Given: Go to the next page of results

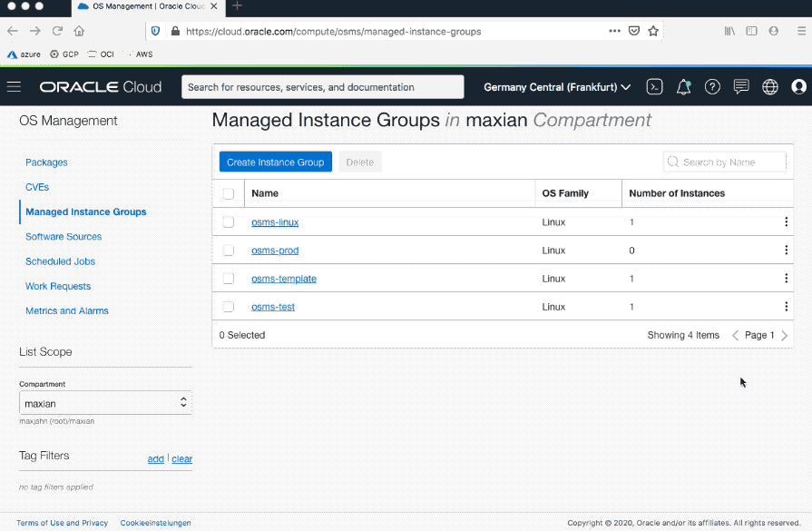Looking at the screenshot, I should 785,335.
